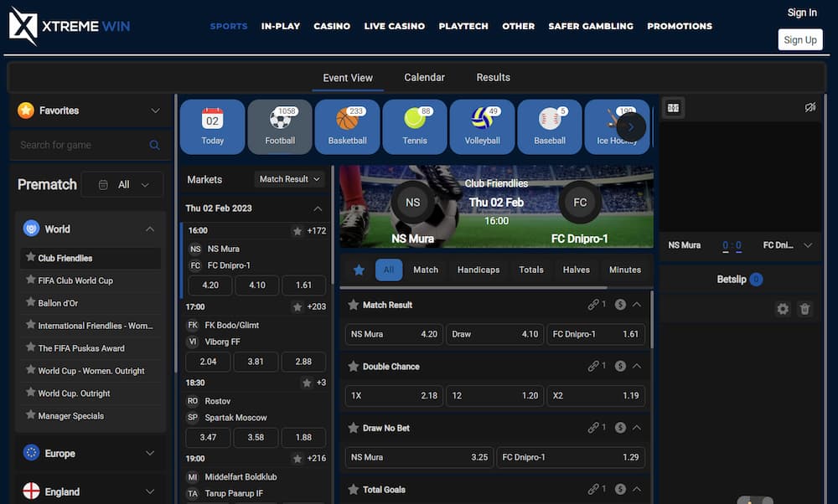Select the Totals market tab
Viewport: 838px width, 504px height.
click(x=531, y=270)
